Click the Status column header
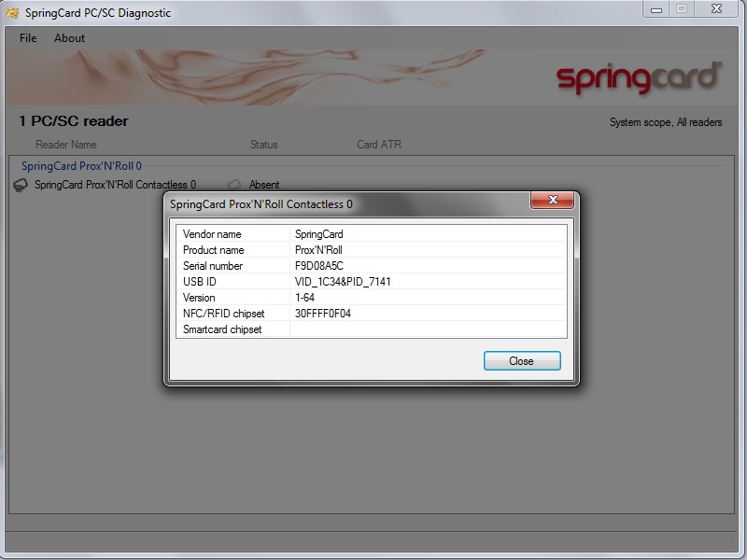The image size is (747, 560). click(x=264, y=145)
